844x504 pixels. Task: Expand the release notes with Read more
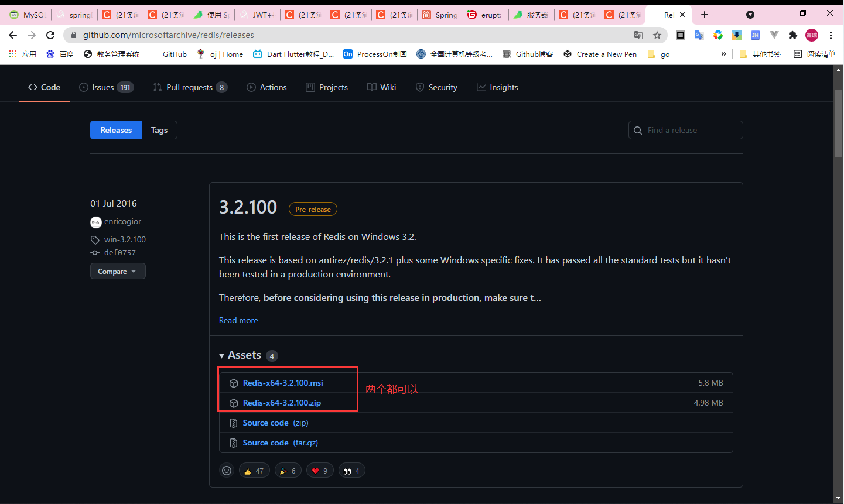(238, 320)
